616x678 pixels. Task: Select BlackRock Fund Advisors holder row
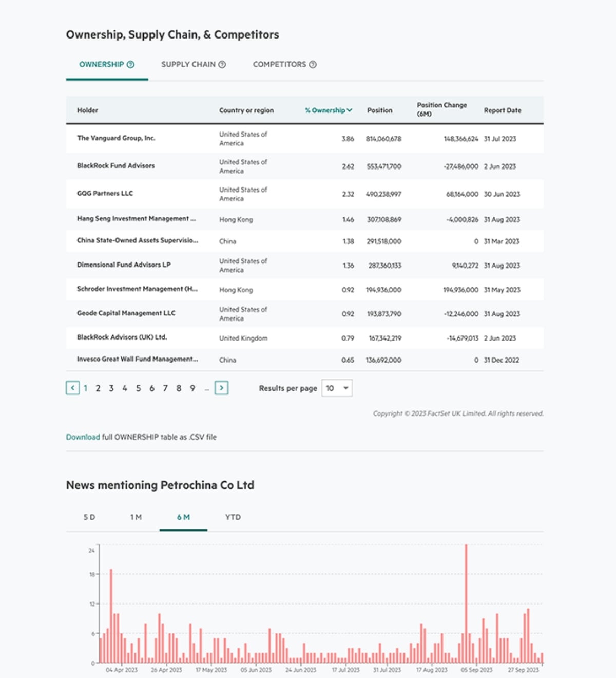pos(305,166)
